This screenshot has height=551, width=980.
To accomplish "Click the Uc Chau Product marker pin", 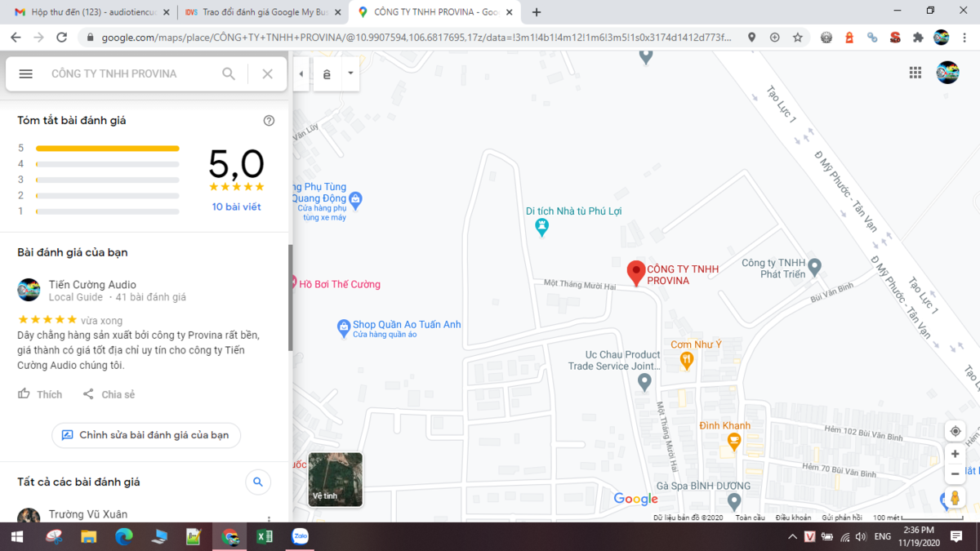I will [644, 380].
